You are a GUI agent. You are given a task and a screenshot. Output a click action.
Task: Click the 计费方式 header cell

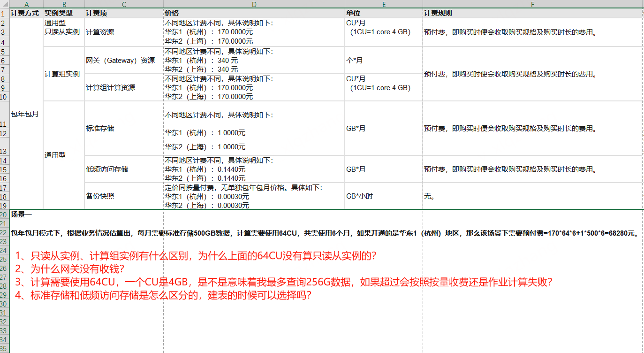click(x=26, y=13)
